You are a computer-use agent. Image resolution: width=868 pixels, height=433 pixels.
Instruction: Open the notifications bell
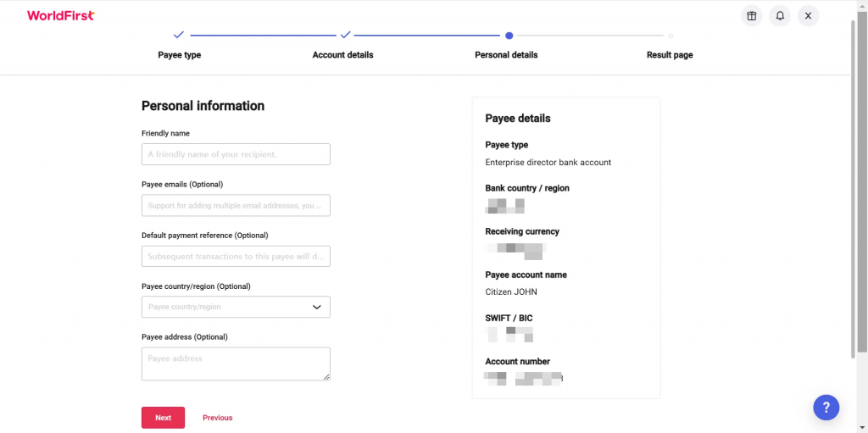[x=780, y=16]
